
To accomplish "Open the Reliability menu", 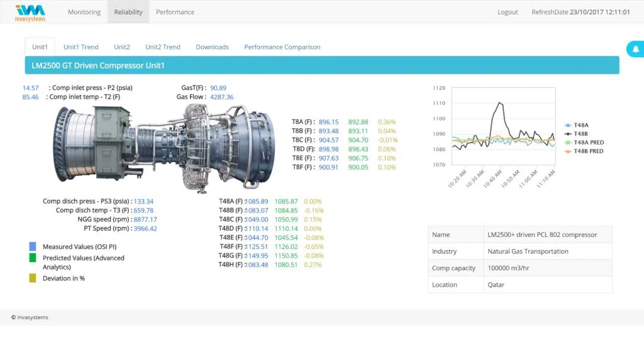I will click(128, 12).
